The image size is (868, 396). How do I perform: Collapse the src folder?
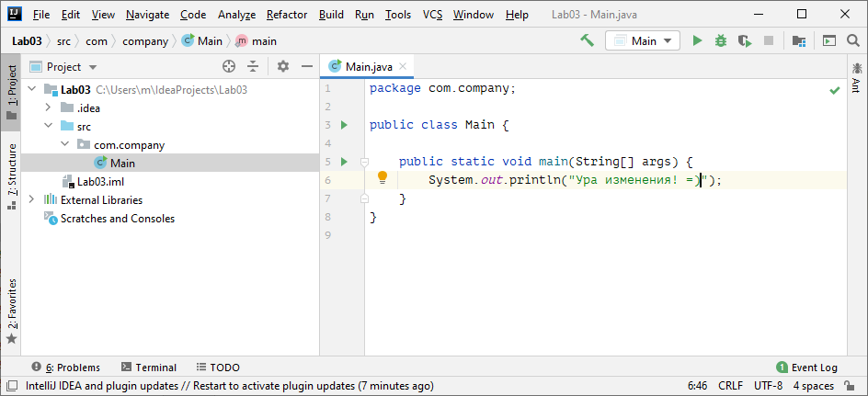coord(48,126)
